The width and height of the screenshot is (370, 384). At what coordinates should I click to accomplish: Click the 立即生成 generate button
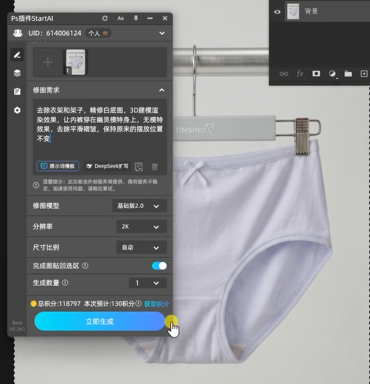(x=99, y=322)
